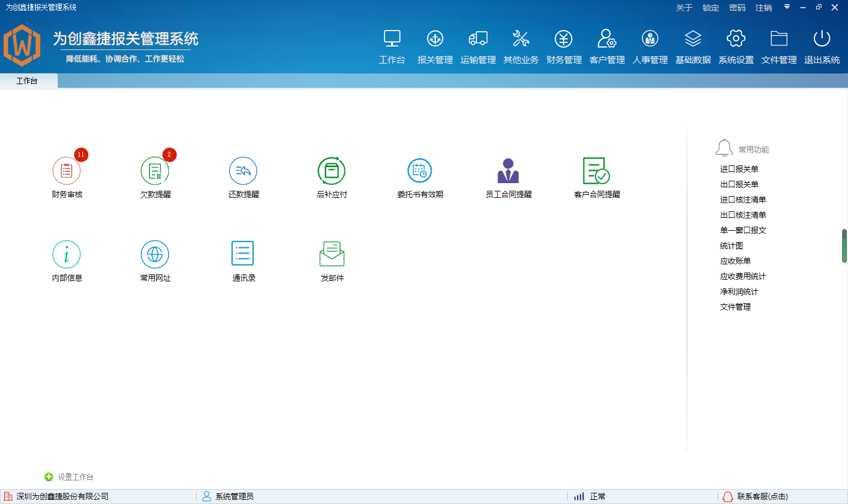Click the right-side vertical scrollbar handle
Image resolution: width=848 pixels, height=504 pixels.
[844, 246]
